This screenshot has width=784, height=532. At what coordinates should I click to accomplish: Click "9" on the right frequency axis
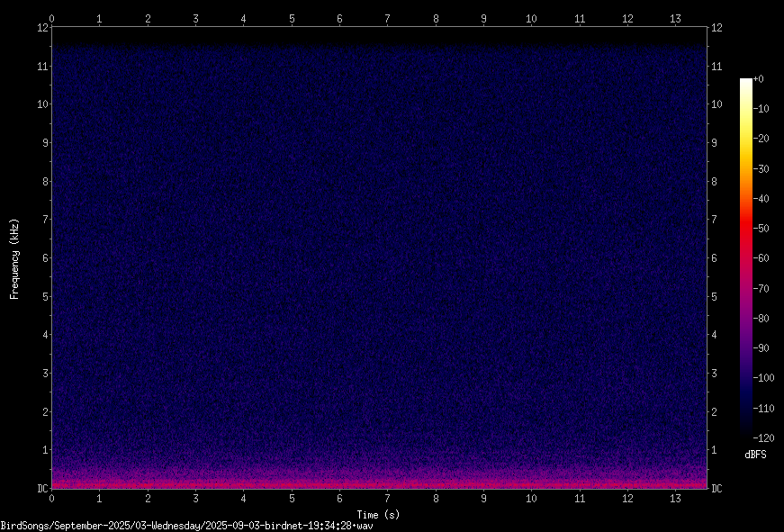click(714, 143)
